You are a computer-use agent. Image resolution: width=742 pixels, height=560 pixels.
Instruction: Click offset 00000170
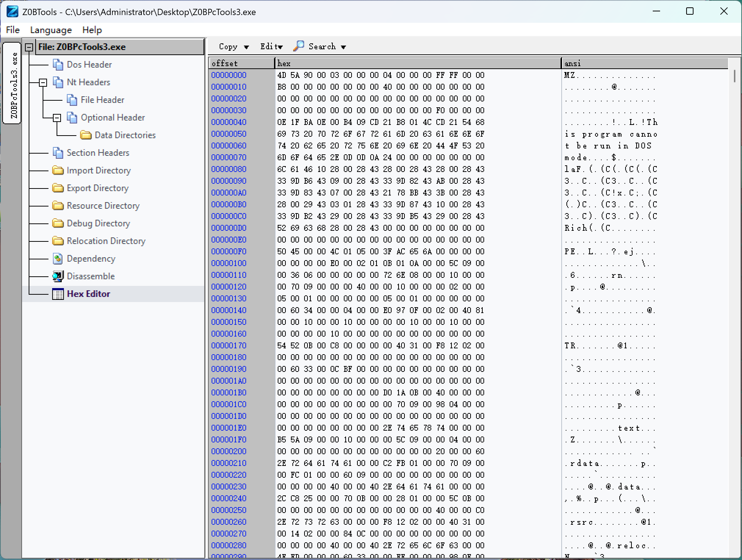[x=229, y=346]
